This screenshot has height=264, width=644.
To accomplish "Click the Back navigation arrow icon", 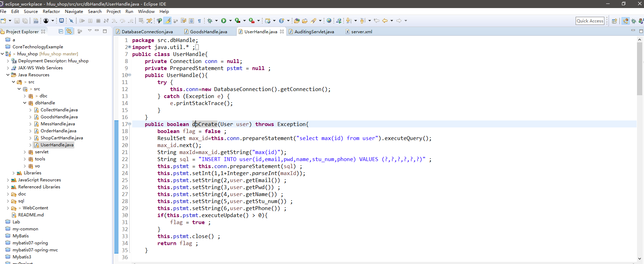I will pos(385,21).
